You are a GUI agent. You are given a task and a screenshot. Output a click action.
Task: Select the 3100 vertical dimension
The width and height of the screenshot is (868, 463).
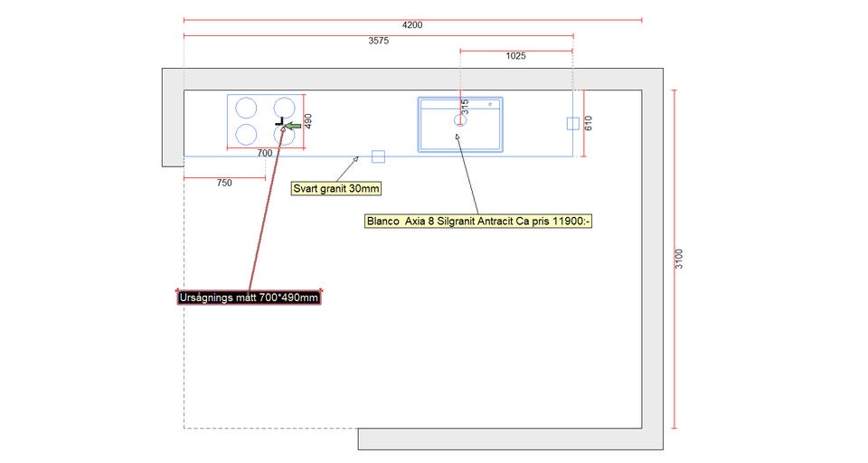(x=679, y=259)
